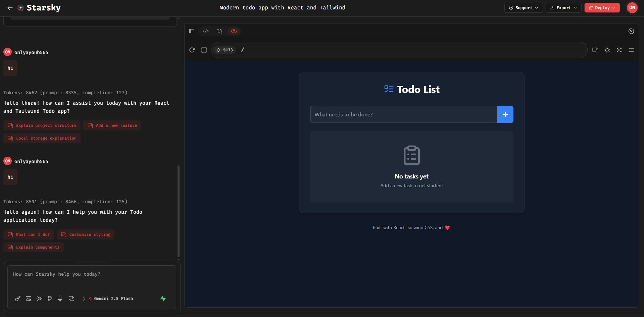
Task: Click the microphone icon in the chat box
Action: point(60,299)
